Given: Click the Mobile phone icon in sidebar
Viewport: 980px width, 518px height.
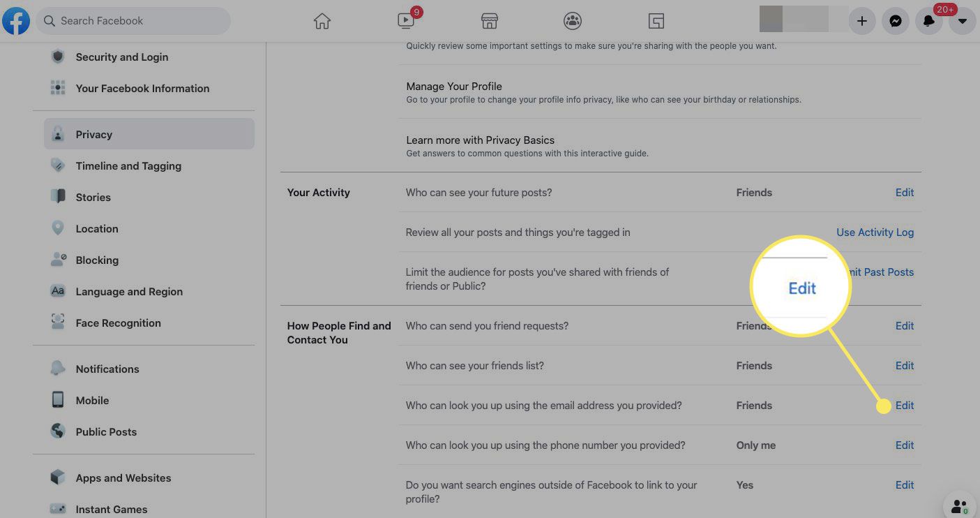Looking at the screenshot, I should pos(58,400).
